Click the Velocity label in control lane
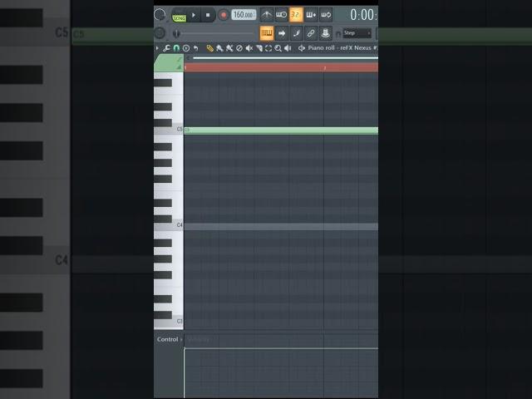Screen dimensions: 532x399 click(x=198, y=339)
